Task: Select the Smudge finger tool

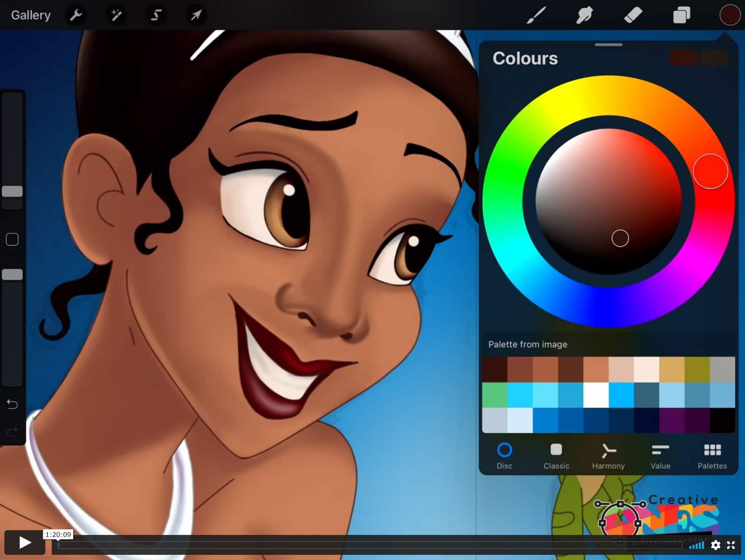Action: [585, 15]
